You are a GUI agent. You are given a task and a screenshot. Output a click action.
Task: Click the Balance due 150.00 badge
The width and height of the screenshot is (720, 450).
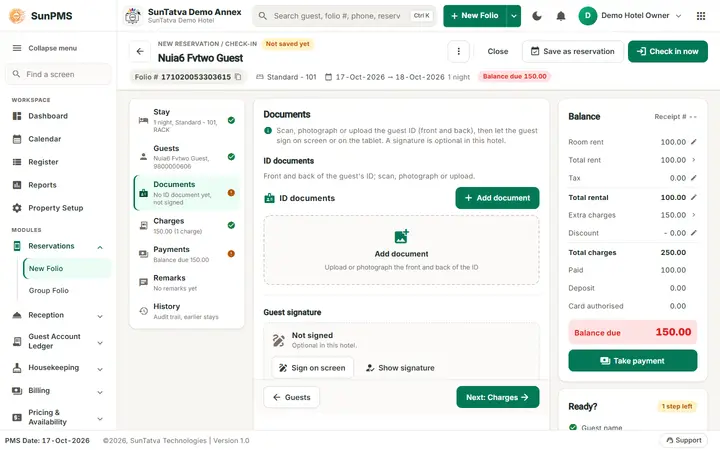(514, 76)
